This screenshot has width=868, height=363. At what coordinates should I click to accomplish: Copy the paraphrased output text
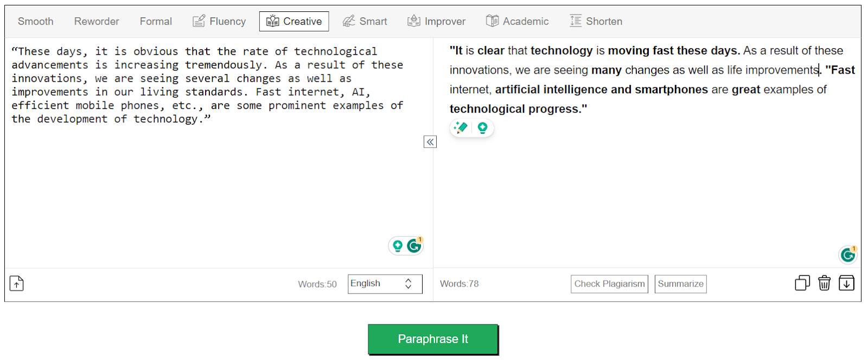pos(802,283)
